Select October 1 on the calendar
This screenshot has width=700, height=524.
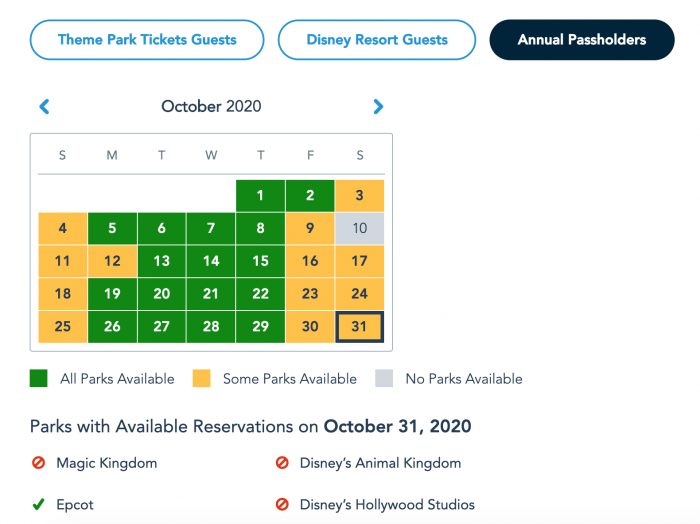tap(260, 195)
